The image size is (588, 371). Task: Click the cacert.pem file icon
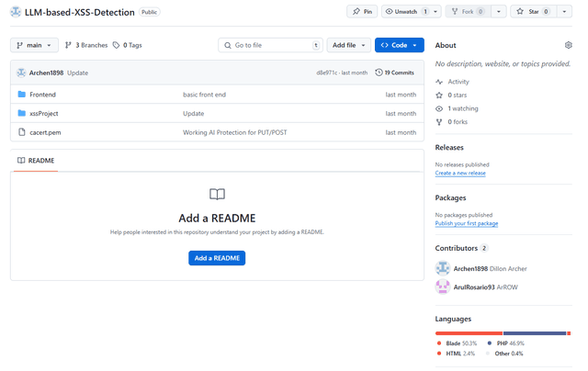(x=22, y=132)
